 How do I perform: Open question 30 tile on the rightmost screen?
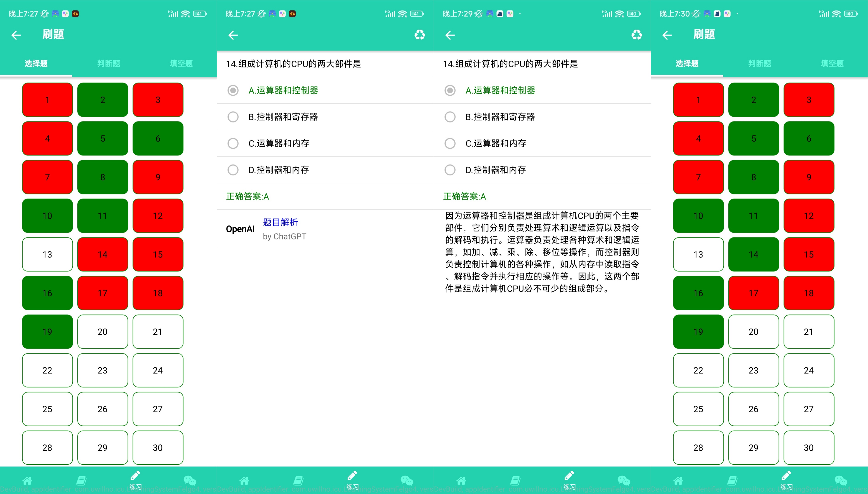[x=808, y=448]
